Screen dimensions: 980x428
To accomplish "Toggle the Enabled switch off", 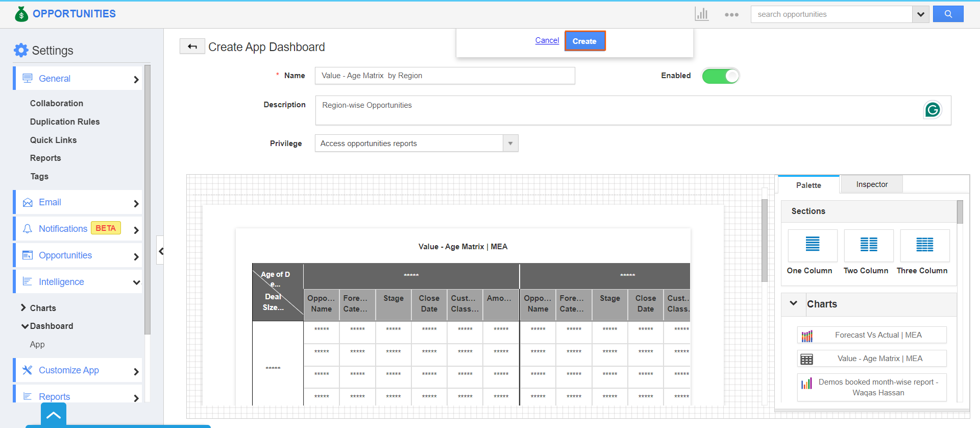I will [720, 76].
